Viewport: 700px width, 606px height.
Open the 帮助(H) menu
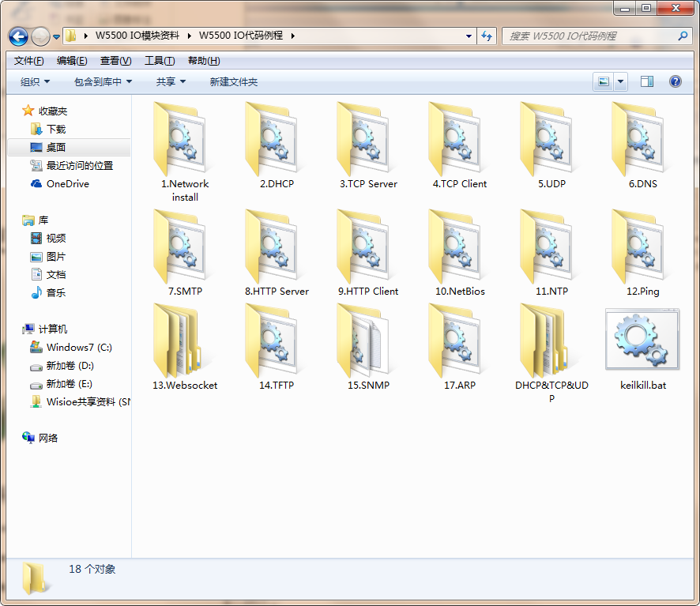(x=204, y=61)
